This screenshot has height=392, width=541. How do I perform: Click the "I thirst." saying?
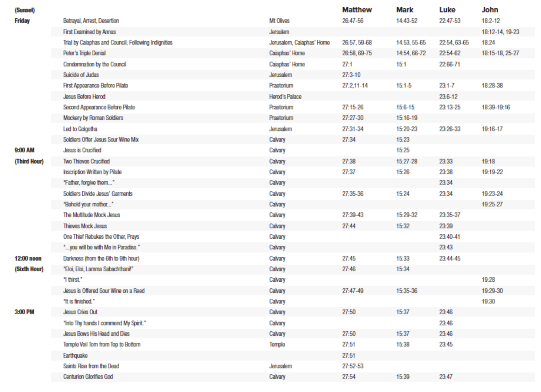point(72,280)
